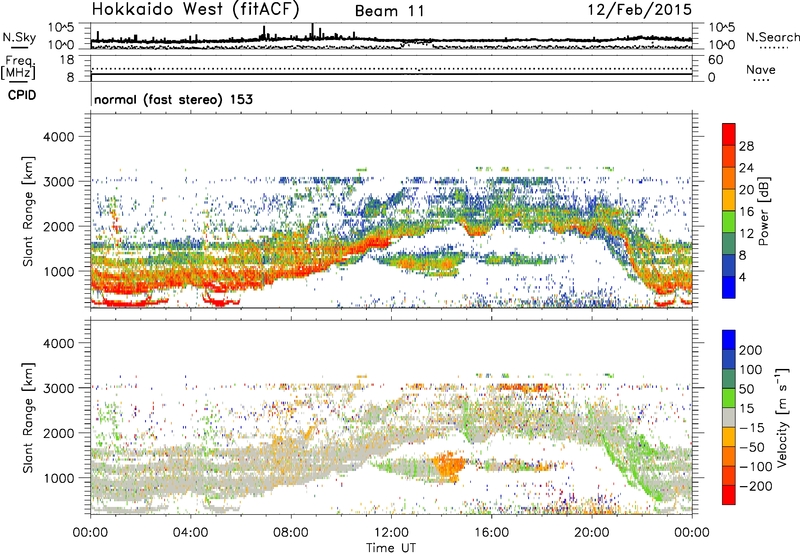This screenshot has width=800, height=554.
Task: Pick the light green 15–50 Velocity colorbar segment
Action: [x=729, y=398]
